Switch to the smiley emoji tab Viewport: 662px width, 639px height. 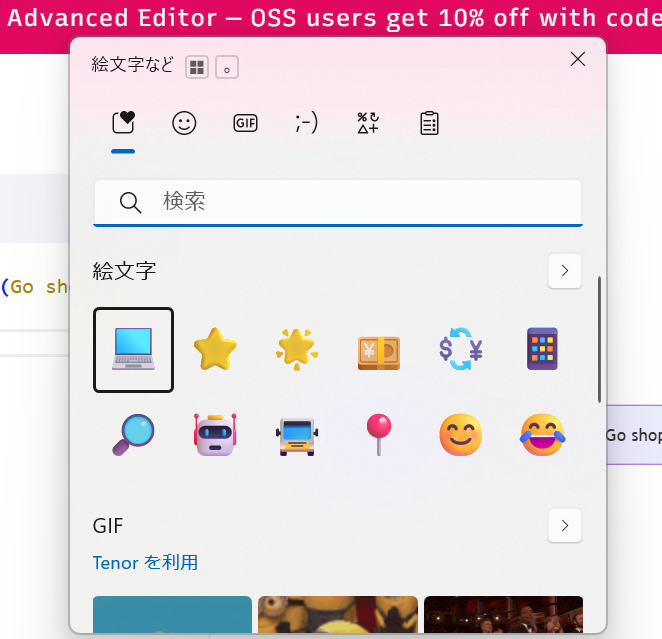click(184, 123)
